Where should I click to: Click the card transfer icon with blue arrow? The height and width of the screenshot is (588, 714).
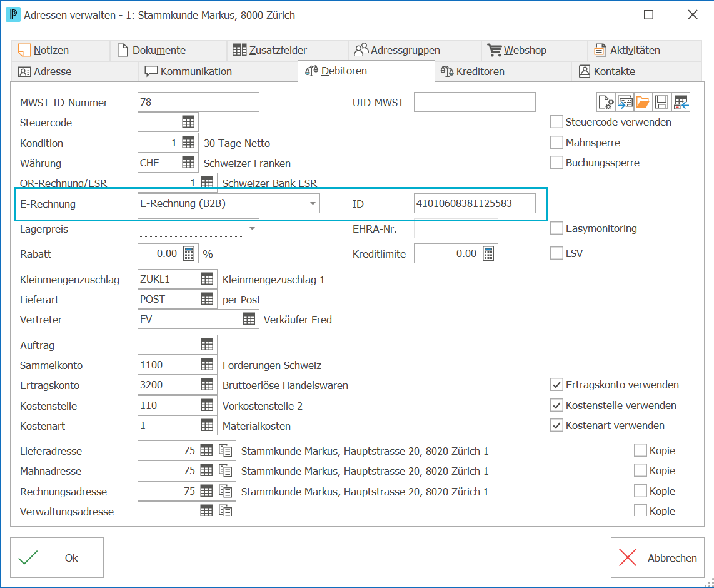(x=625, y=102)
